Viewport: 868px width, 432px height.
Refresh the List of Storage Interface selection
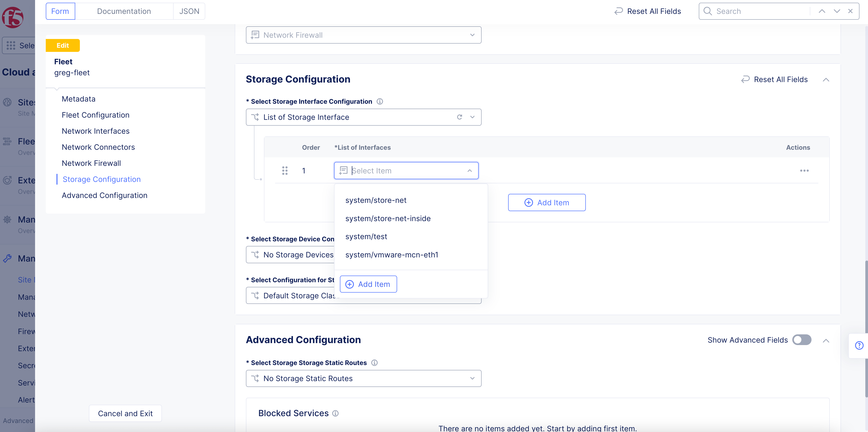coord(460,117)
